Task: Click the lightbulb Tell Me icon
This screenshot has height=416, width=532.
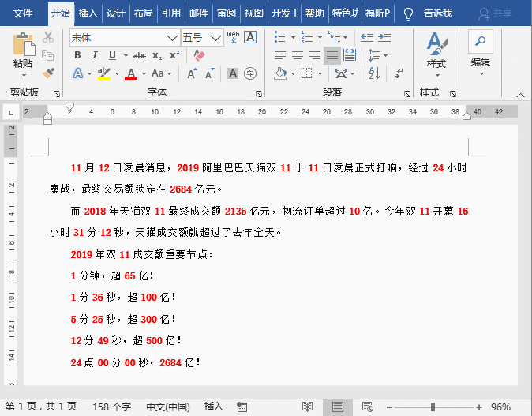Action: [x=409, y=13]
